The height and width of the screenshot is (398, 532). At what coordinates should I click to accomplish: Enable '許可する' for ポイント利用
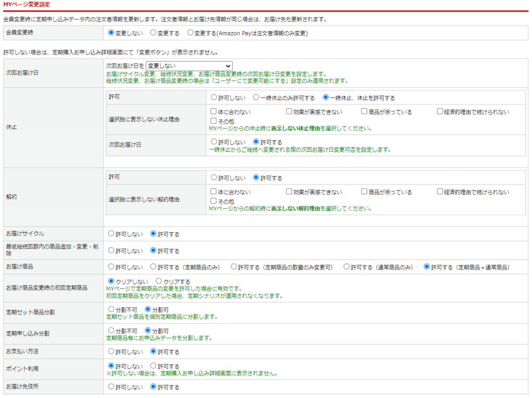pos(154,366)
